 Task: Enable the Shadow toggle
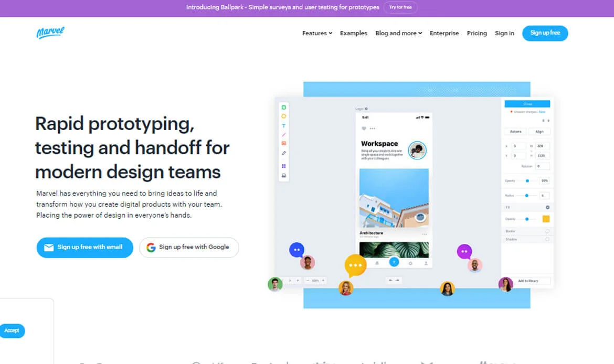point(547,239)
